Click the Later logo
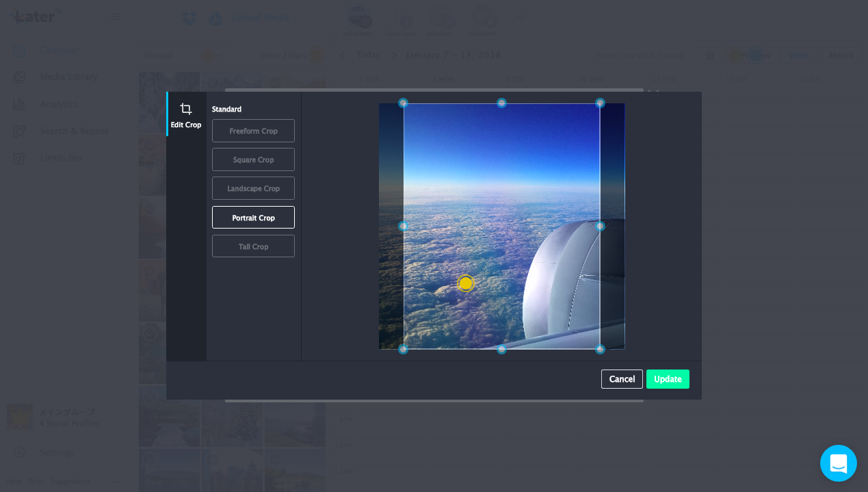This screenshot has height=492, width=868. coord(36,16)
